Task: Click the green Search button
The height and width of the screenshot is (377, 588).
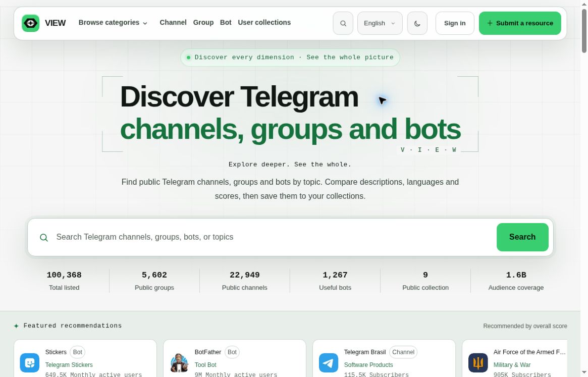Action: (x=522, y=237)
